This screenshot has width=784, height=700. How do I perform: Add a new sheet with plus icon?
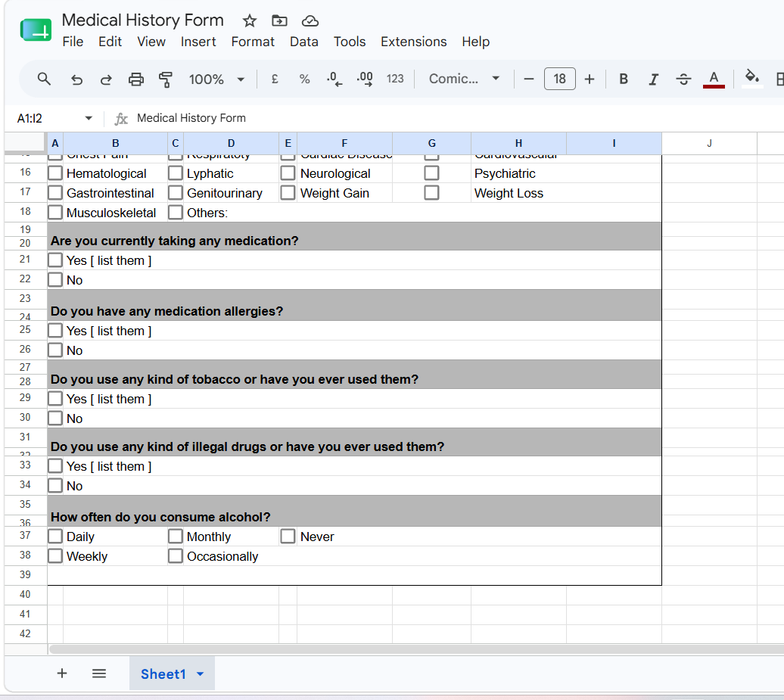pos(62,674)
